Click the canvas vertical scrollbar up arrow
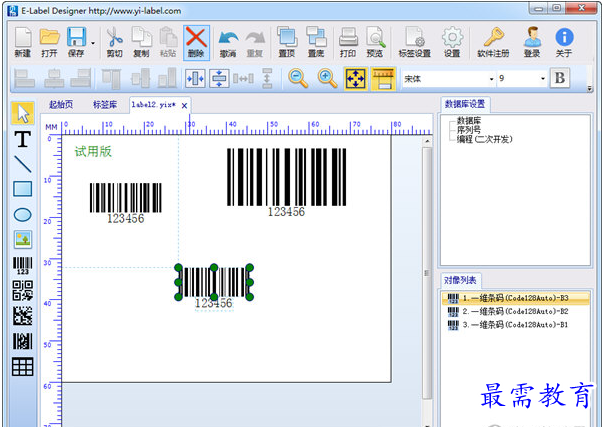 (x=427, y=142)
